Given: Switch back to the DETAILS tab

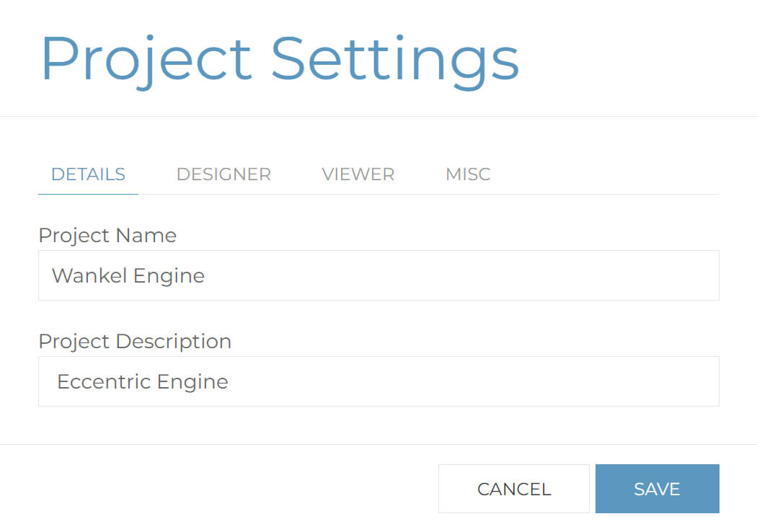Looking at the screenshot, I should (88, 174).
